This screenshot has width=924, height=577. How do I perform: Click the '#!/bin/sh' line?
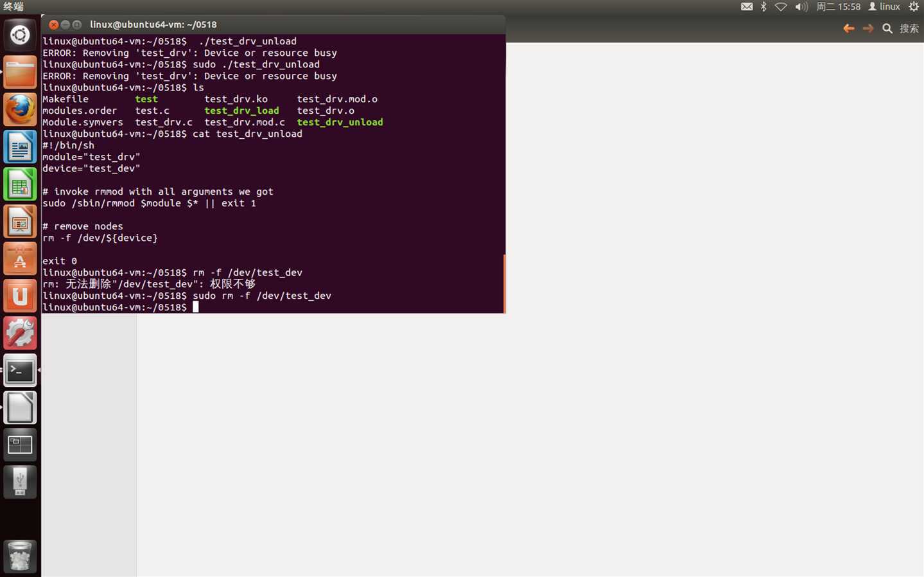pos(68,145)
